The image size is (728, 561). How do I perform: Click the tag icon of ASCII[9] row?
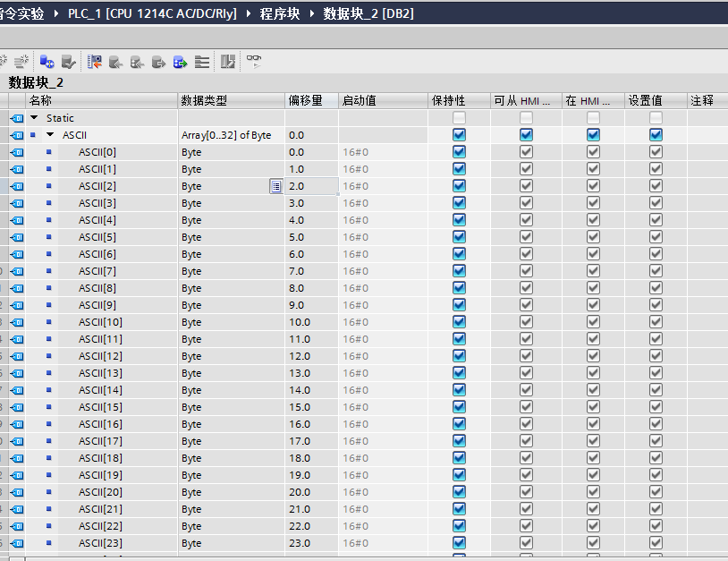[17, 305]
